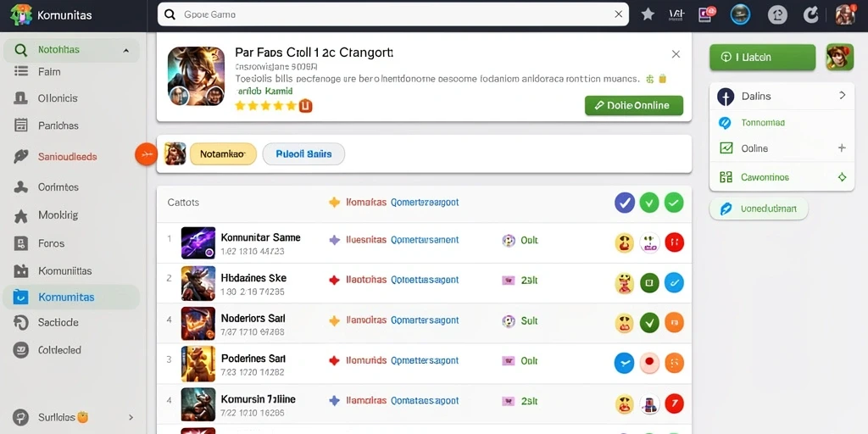Expand the Dalins panel chevron
868x434 pixels.
pyautogui.click(x=842, y=96)
